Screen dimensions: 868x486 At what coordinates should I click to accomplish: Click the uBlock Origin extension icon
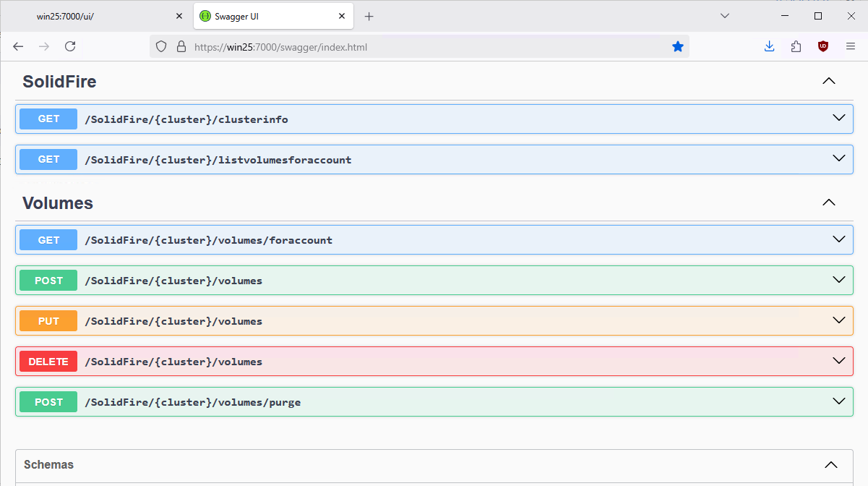[x=822, y=46]
